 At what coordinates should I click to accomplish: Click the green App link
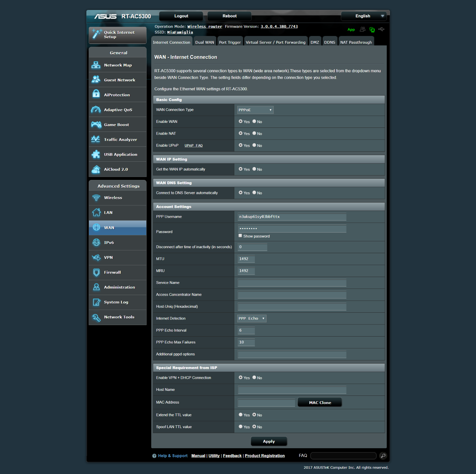tap(351, 30)
